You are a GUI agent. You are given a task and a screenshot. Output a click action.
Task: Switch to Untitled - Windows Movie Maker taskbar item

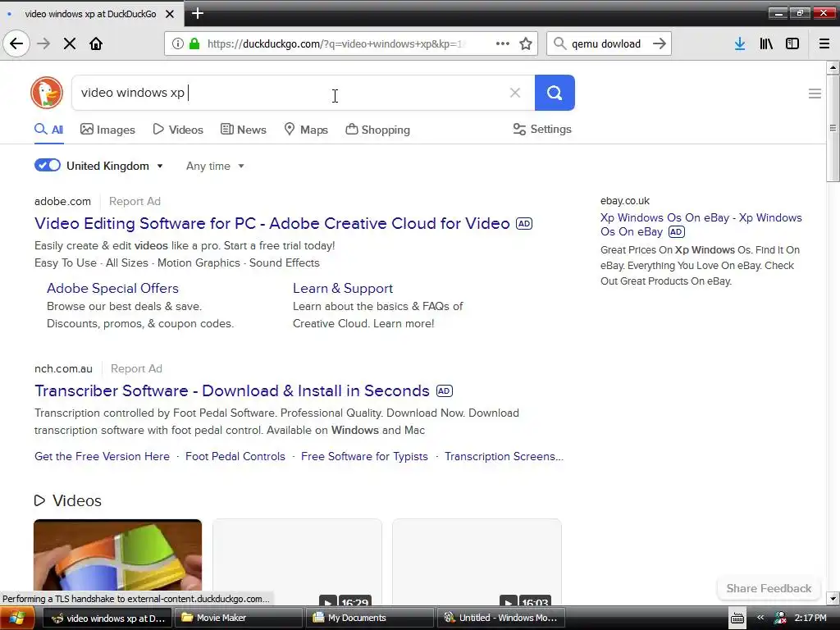point(501,618)
